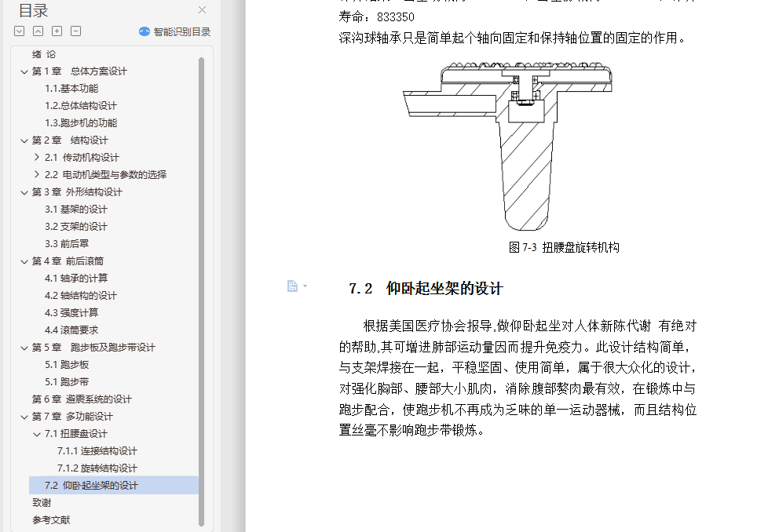
Task: Open 7.1.1 连接结构设计
Action: coord(97,450)
